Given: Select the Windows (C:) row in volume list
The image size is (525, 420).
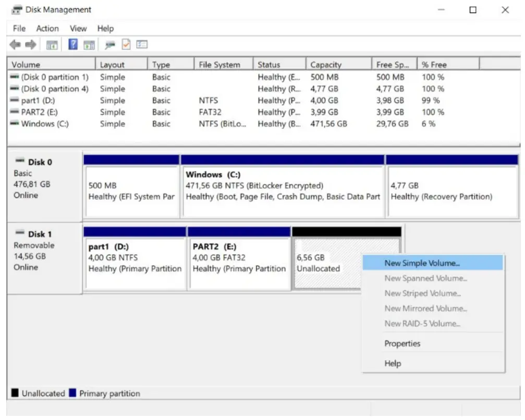Looking at the screenshot, I should [x=44, y=124].
